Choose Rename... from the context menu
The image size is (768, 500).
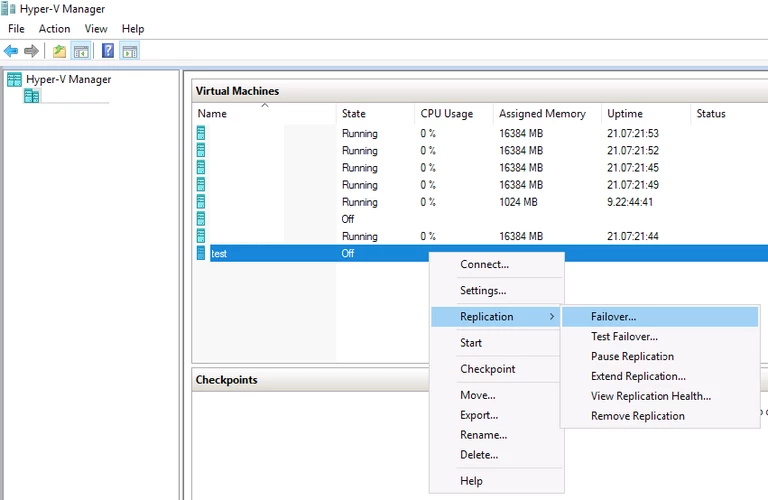click(x=497, y=435)
